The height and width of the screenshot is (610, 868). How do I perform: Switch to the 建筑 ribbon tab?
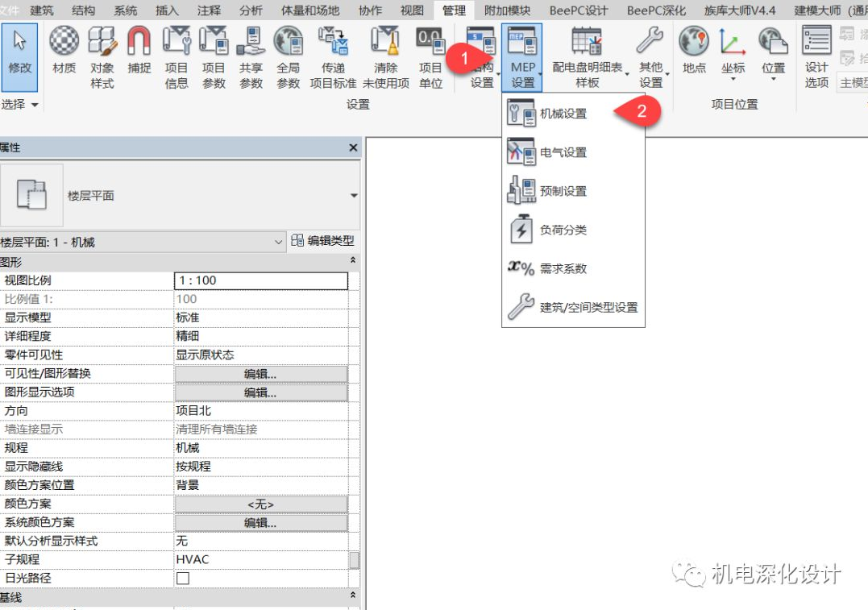click(x=42, y=10)
